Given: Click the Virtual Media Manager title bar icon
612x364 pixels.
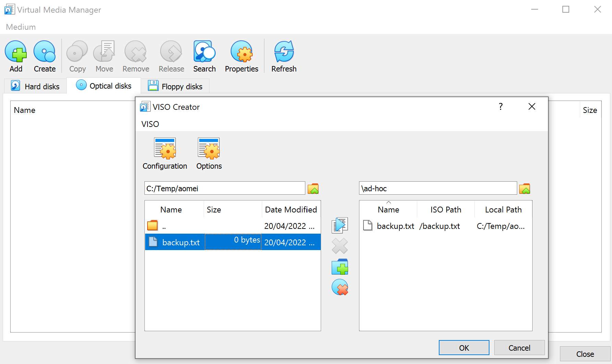Looking at the screenshot, I should (x=10, y=9).
